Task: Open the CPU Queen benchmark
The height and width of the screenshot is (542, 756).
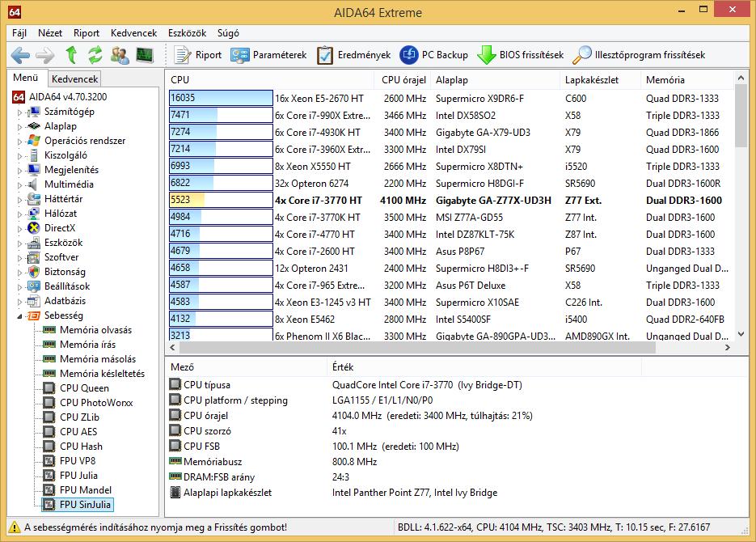Action: [84, 387]
